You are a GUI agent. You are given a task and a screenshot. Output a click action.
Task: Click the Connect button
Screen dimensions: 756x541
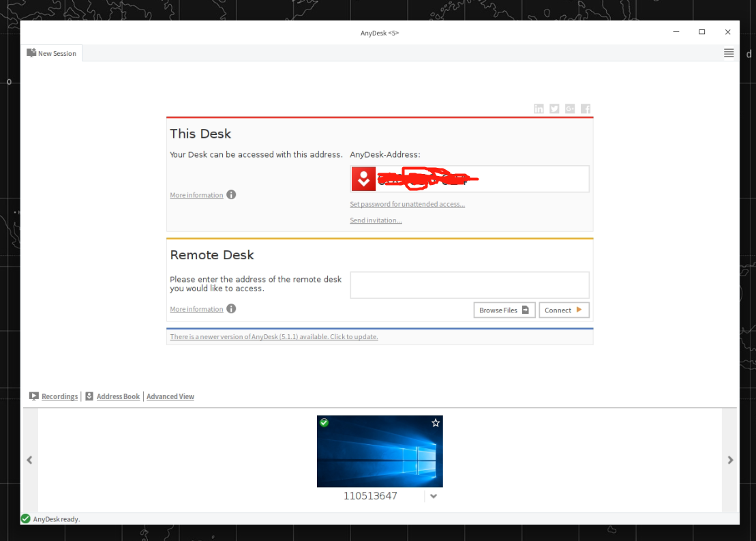pyautogui.click(x=564, y=310)
